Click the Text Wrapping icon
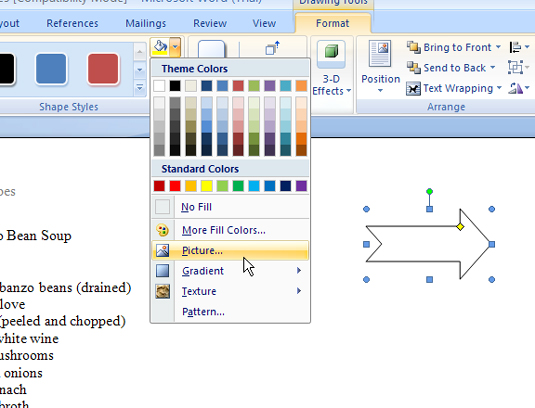The height and width of the screenshot is (408, 535). pyautogui.click(x=413, y=89)
